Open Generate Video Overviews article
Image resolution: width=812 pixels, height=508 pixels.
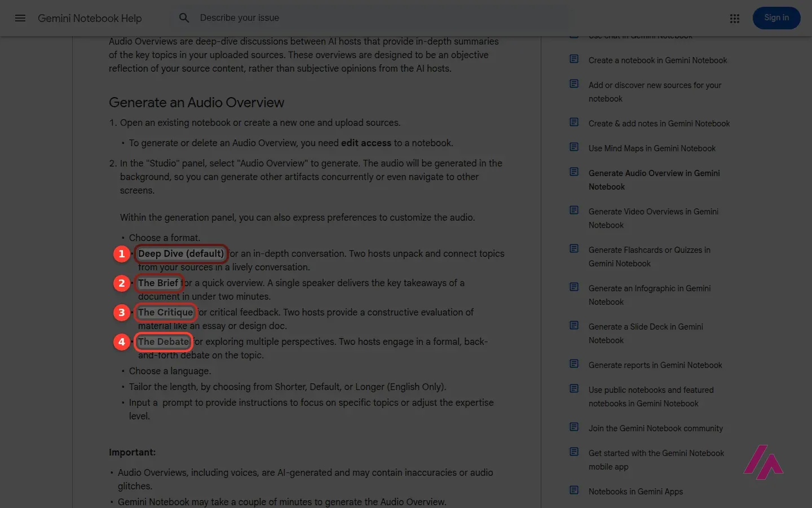click(654, 218)
